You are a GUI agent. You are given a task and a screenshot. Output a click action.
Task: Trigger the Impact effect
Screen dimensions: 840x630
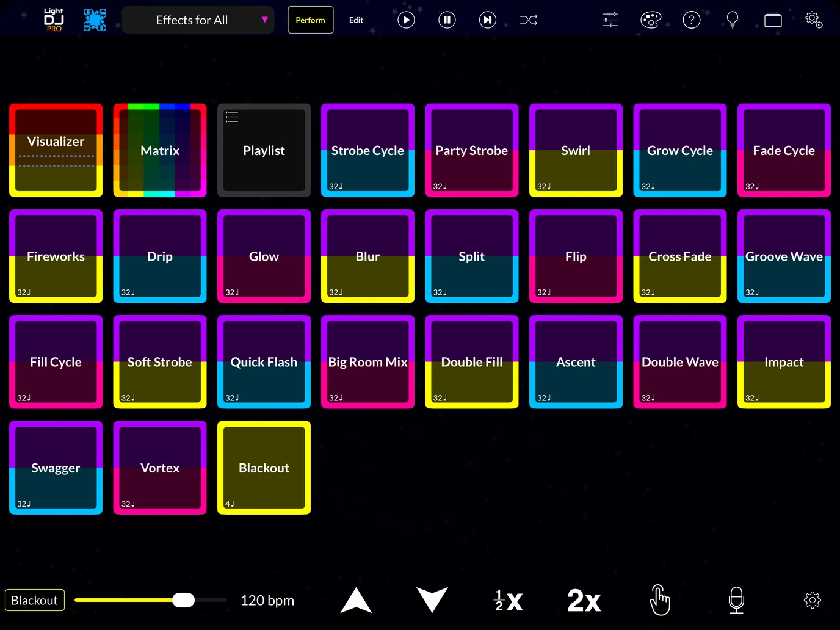pos(784,362)
